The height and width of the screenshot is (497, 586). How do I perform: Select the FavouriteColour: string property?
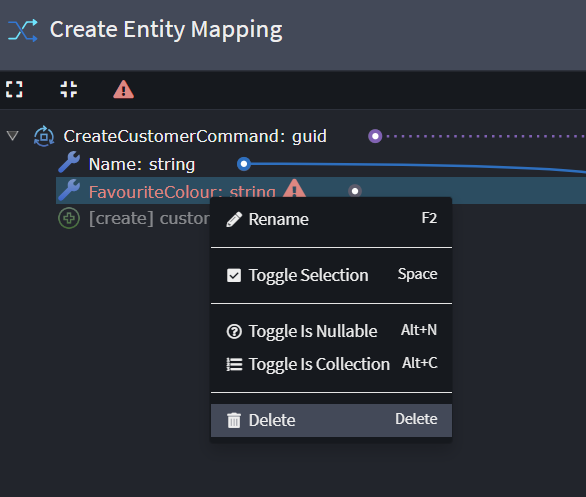click(x=182, y=192)
